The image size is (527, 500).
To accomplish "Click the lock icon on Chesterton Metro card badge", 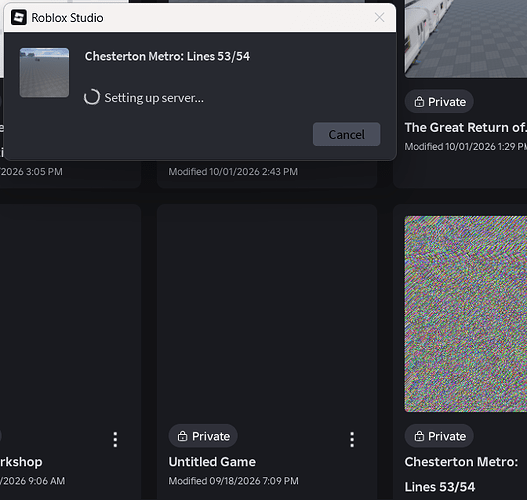I will [419, 436].
